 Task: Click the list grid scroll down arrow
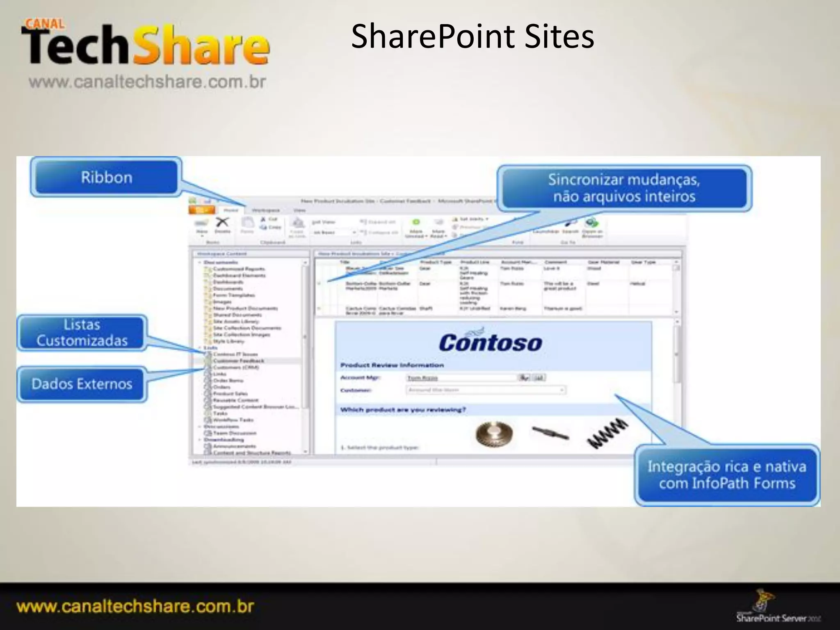(x=677, y=312)
